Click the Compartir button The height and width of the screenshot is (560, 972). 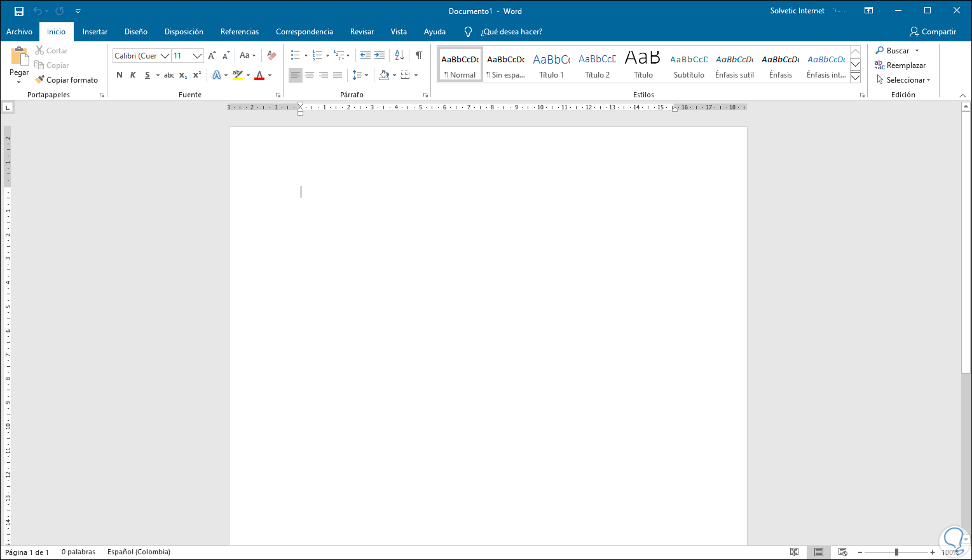point(933,32)
